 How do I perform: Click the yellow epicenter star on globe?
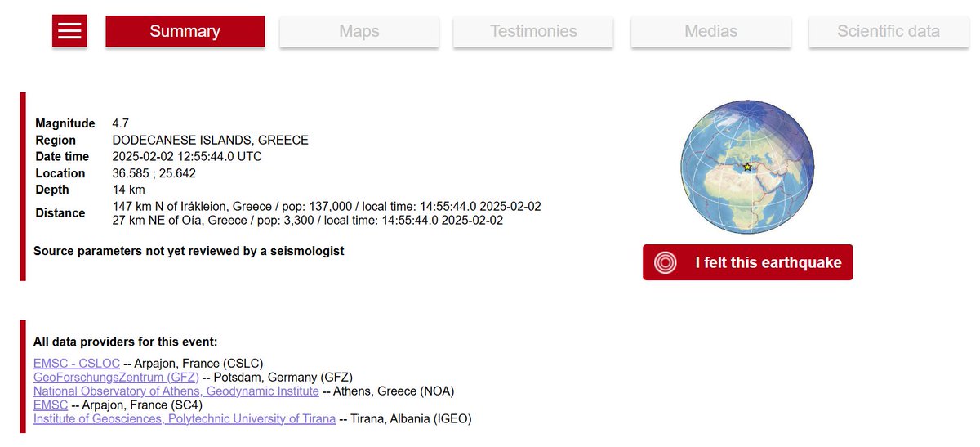(746, 166)
